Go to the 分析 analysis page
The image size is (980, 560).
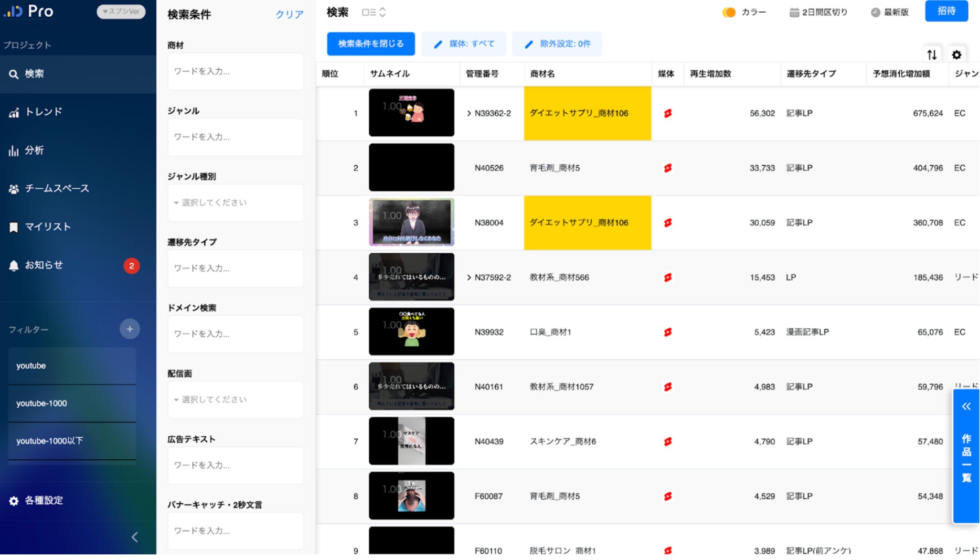78,150
